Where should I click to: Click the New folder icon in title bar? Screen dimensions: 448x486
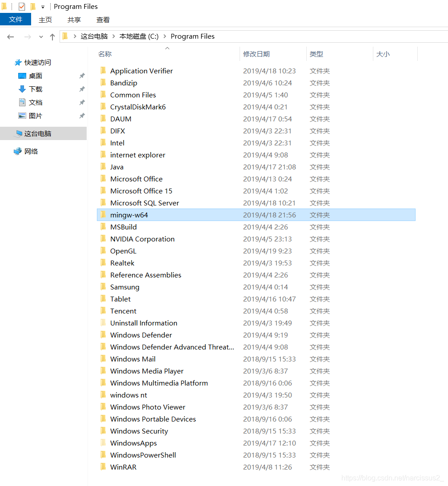[x=33, y=7]
